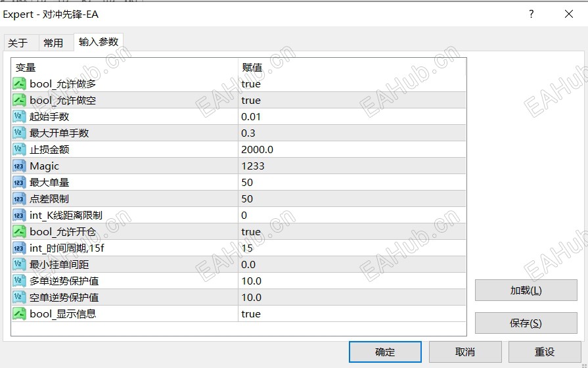Cancel with the 取消 button
The height and width of the screenshot is (368, 588).
pos(465,352)
